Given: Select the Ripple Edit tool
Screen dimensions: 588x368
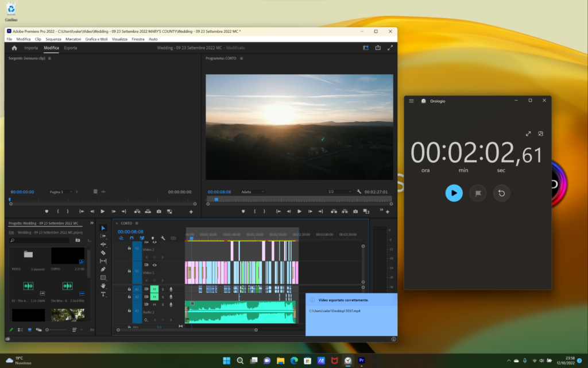Looking at the screenshot, I should [103, 244].
